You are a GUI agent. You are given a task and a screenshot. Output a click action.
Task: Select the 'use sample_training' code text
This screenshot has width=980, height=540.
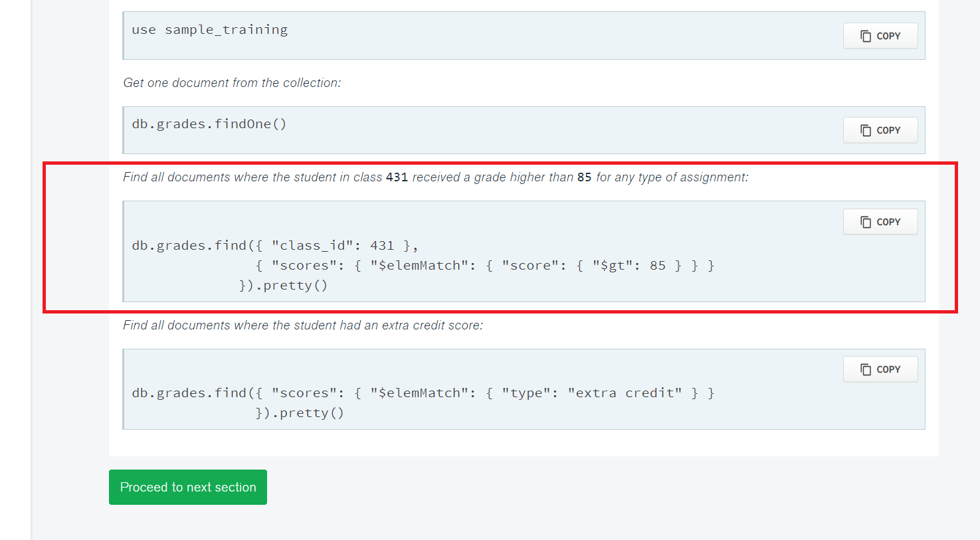click(x=209, y=29)
